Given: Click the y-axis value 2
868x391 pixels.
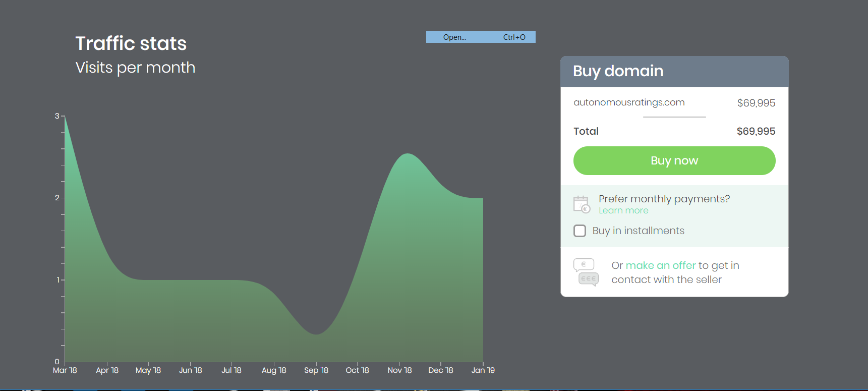Looking at the screenshot, I should tap(57, 198).
